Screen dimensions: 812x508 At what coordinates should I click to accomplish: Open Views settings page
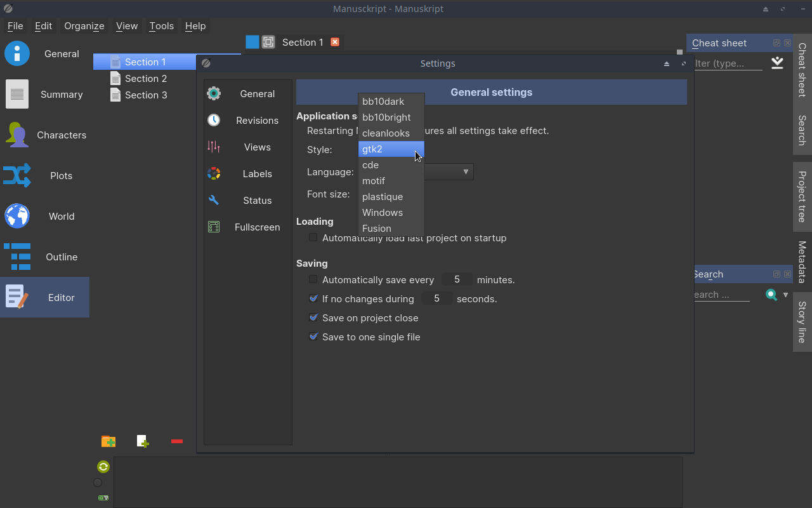[x=247, y=147]
